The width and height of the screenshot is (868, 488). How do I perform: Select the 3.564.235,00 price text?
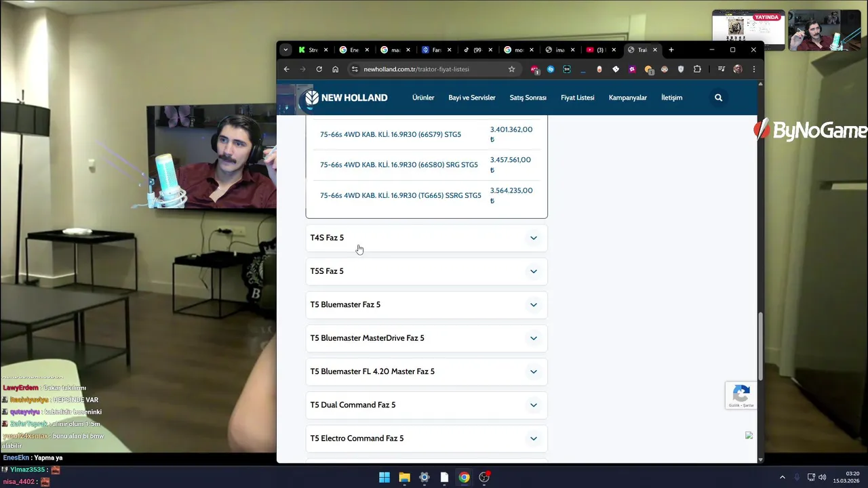pos(511,190)
